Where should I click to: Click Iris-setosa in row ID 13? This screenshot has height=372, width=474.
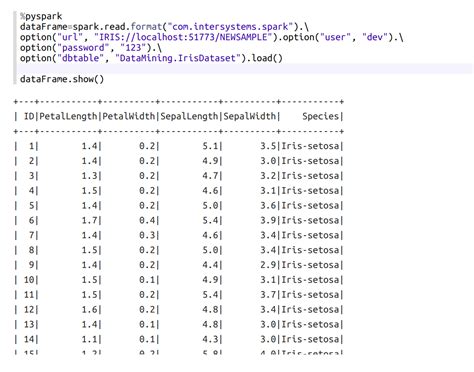point(310,324)
